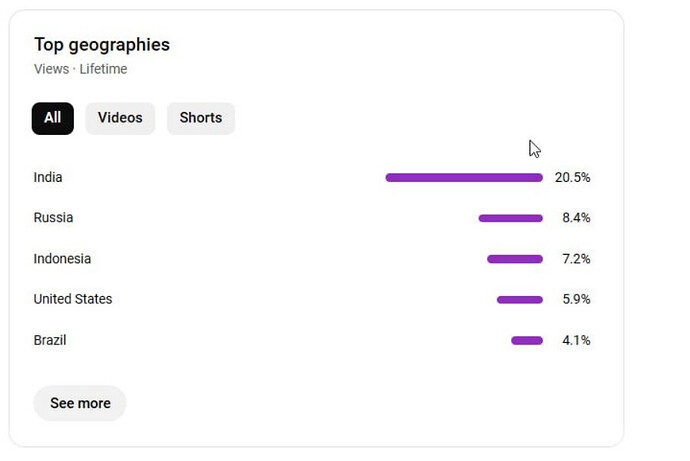Click Indonesia's purple views bar
Screen dimensions: 690x461
[x=515, y=259]
